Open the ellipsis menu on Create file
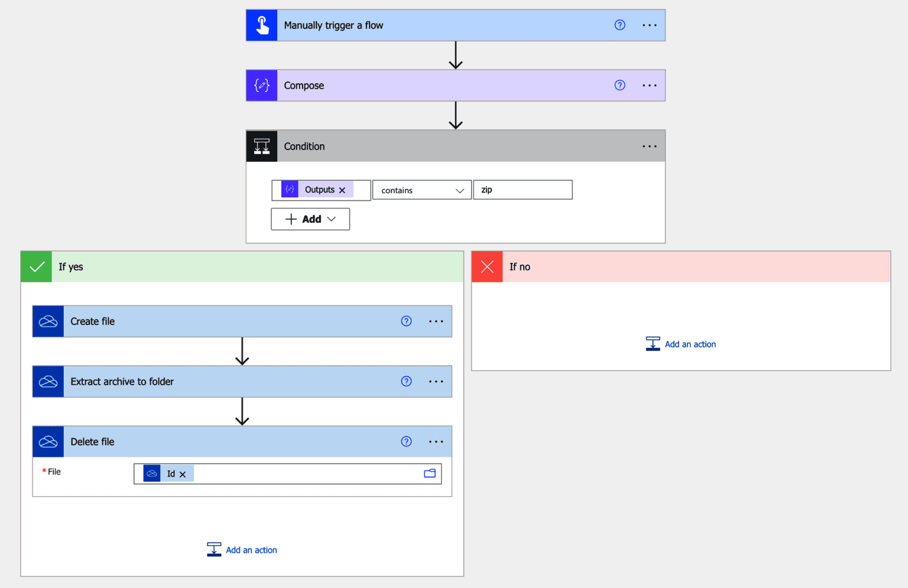The image size is (908, 588). (x=436, y=321)
